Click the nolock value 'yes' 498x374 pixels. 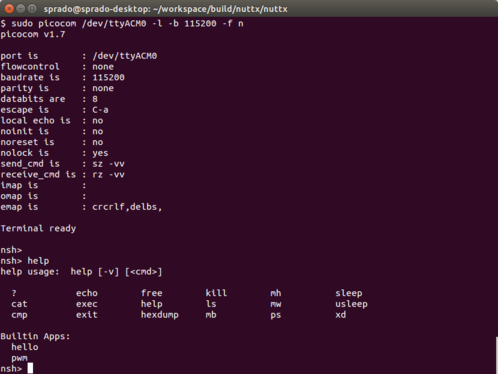click(x=100, y=153)
